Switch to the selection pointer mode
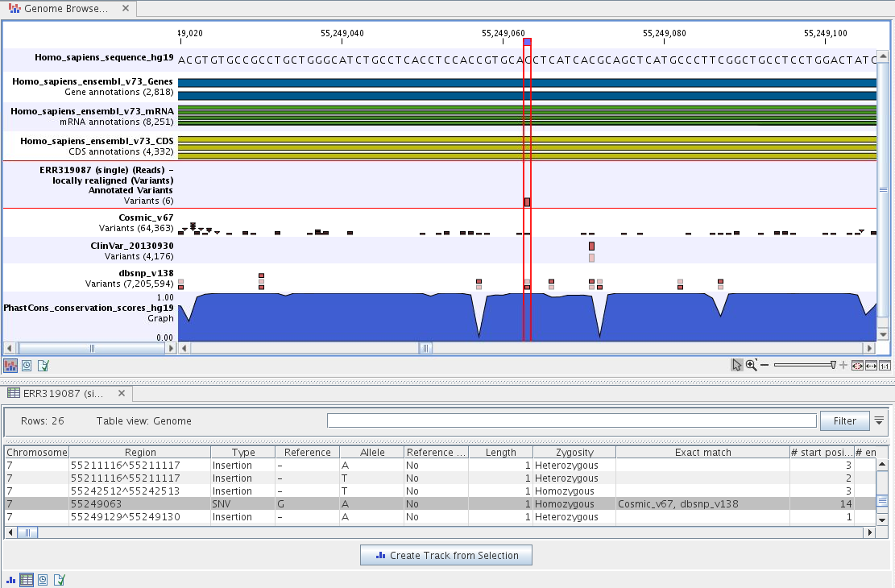Screen dimensions: 895x588 tap(737, 364)
